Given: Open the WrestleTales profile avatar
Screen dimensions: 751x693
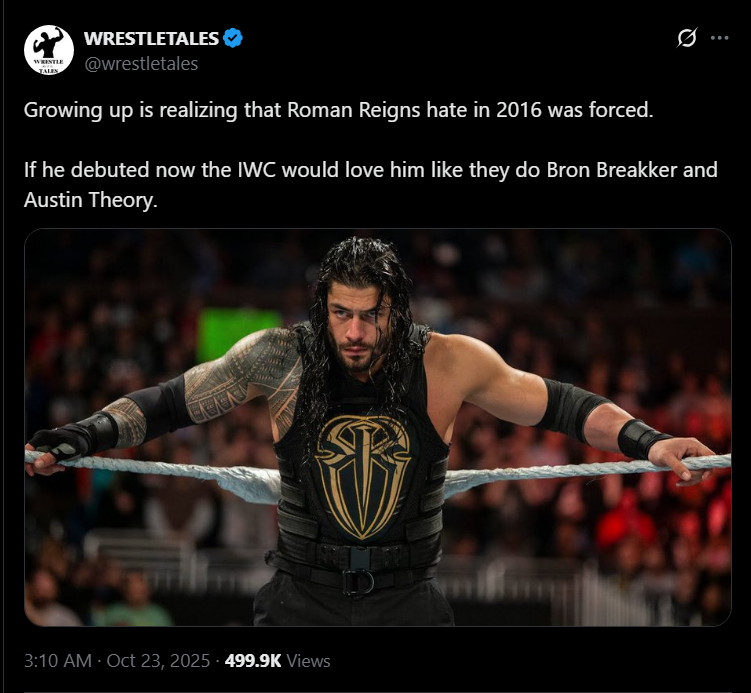Looking at the screenshot, I should (49, 50).
